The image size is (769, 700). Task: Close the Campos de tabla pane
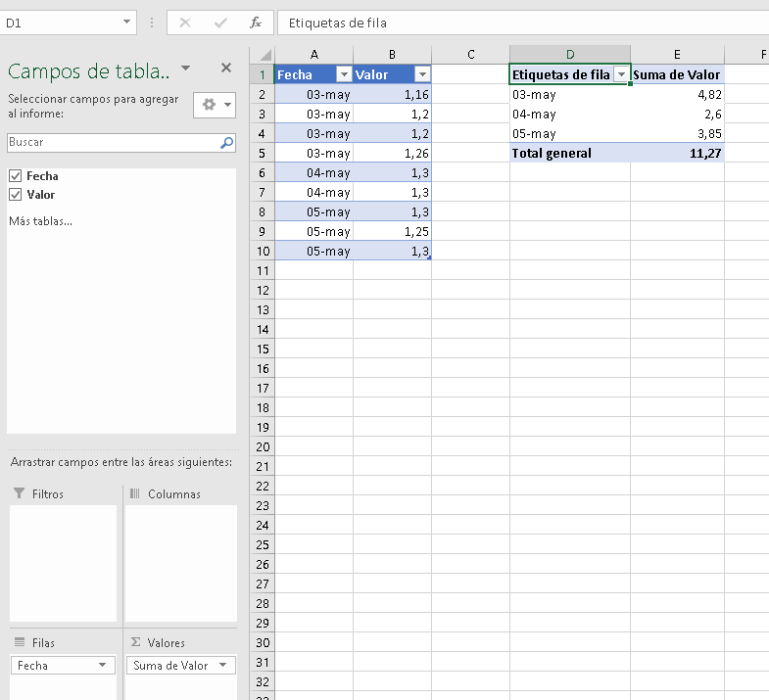click(226, 68)
